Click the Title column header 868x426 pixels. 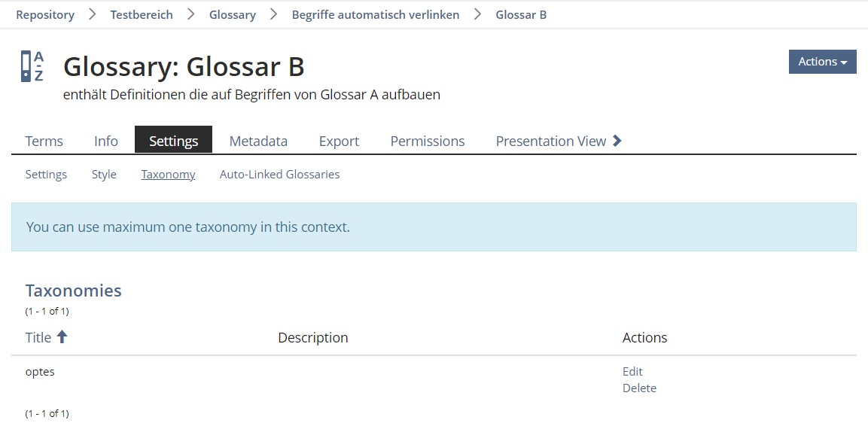click(38, 337)
